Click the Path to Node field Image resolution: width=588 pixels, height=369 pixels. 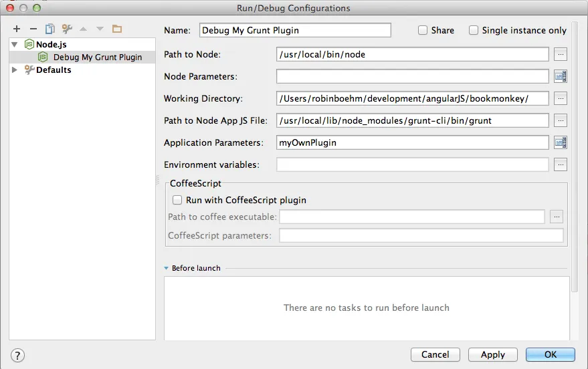[413, 54]
